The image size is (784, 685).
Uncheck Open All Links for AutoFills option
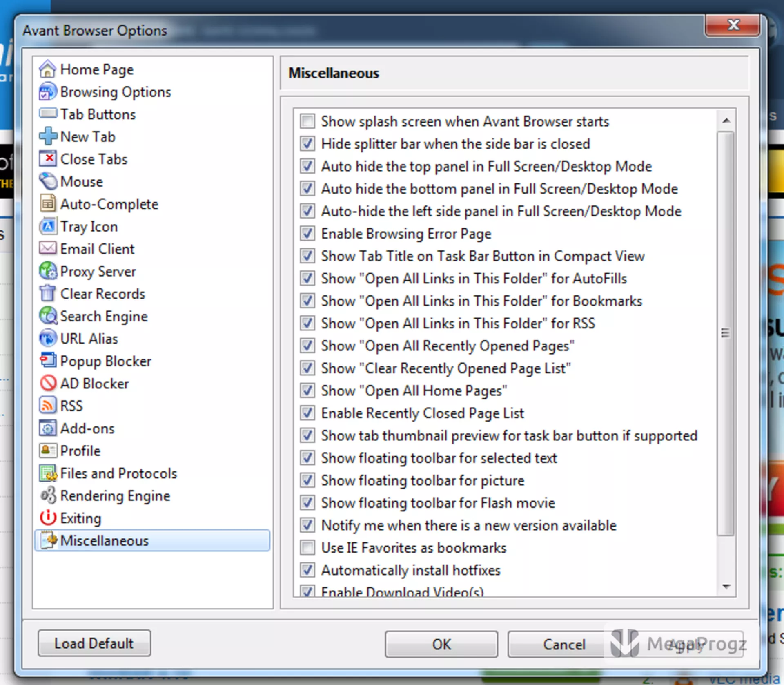(x=307, y=278)
